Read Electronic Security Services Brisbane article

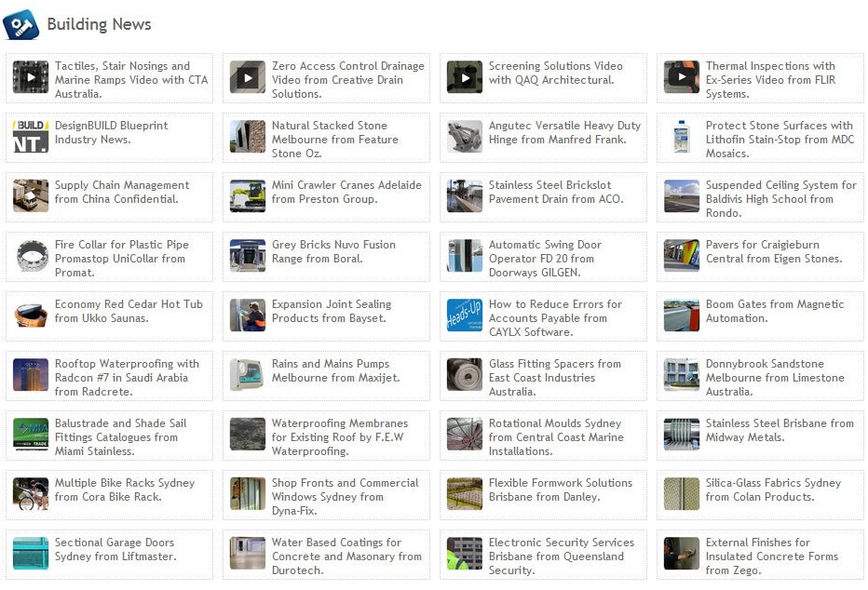[562, 556]
